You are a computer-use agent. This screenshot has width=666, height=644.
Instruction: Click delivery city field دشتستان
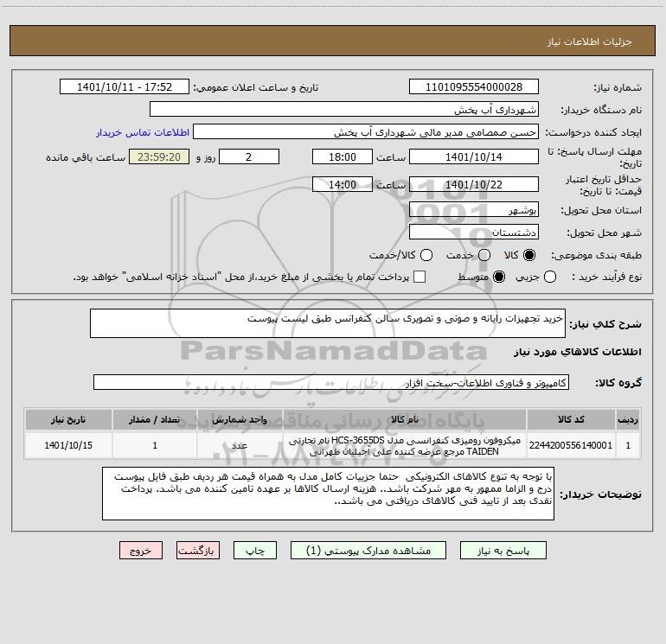[x=474, y=232]
